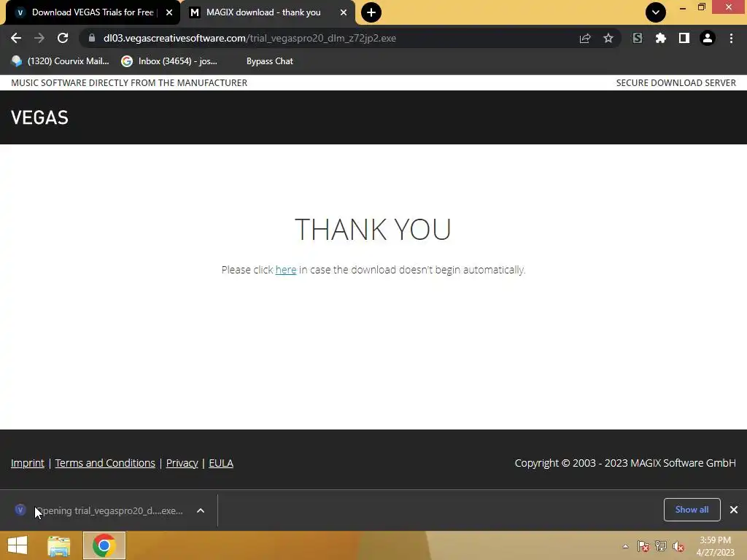This screenshot has width=747, height=560.
Task: Open the Windows Start menu
Action: coord(18,545)
